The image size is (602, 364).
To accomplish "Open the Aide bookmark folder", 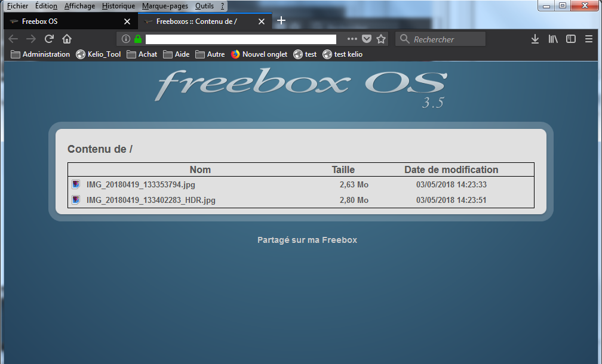I will click(x=176, y=54).
